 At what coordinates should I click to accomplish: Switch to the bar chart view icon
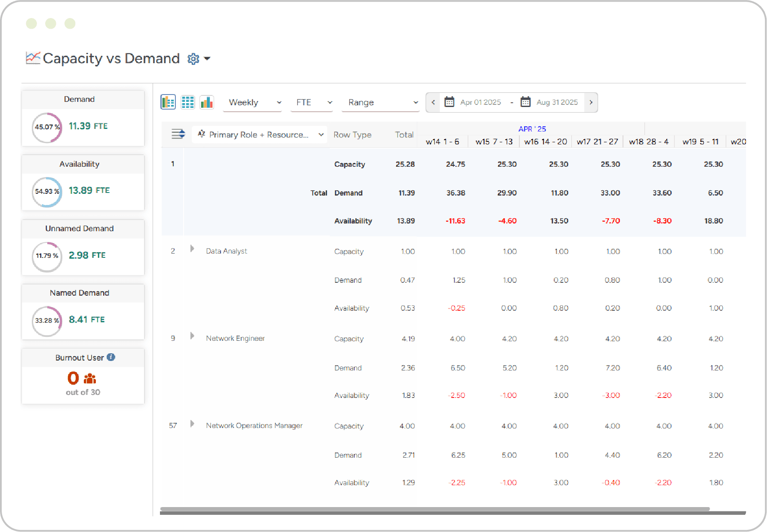coord(207,102)
